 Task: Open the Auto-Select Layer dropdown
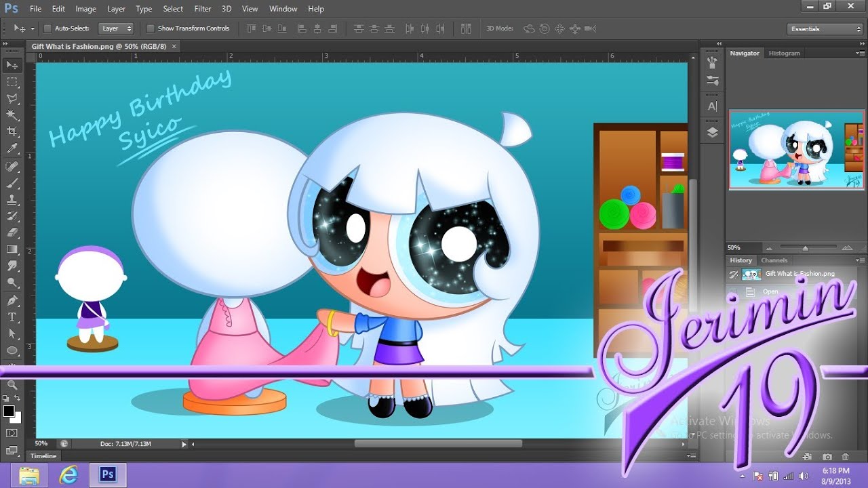pos(117,28)
